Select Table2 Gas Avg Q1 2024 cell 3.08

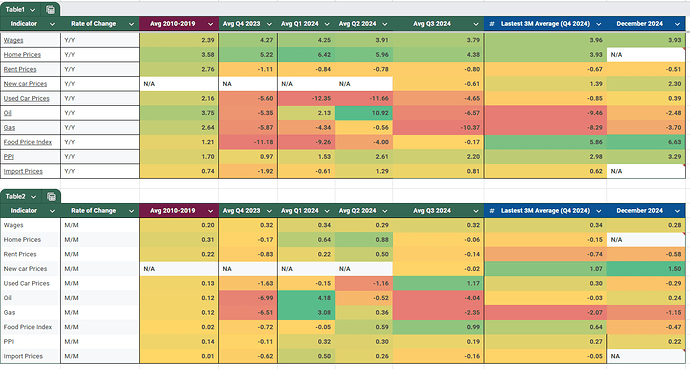306,312
